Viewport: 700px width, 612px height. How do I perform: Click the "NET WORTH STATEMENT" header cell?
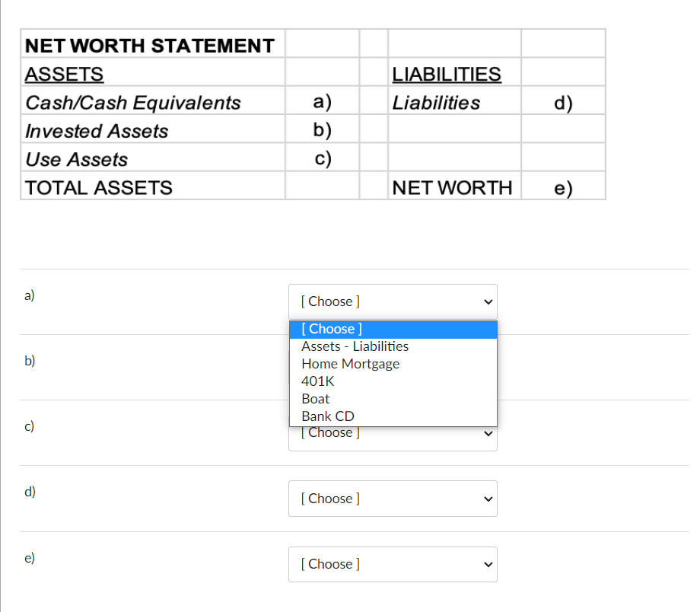[x=149, y=44]
